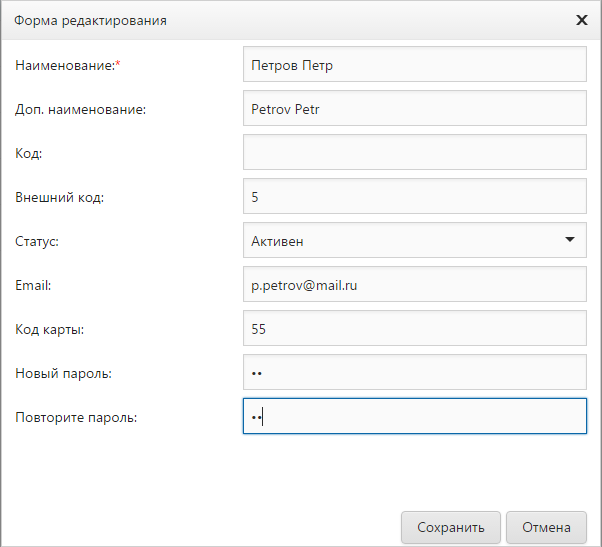Click the Email field with p.petrov@mail.ru
The image size is (602, 547).
414,285
